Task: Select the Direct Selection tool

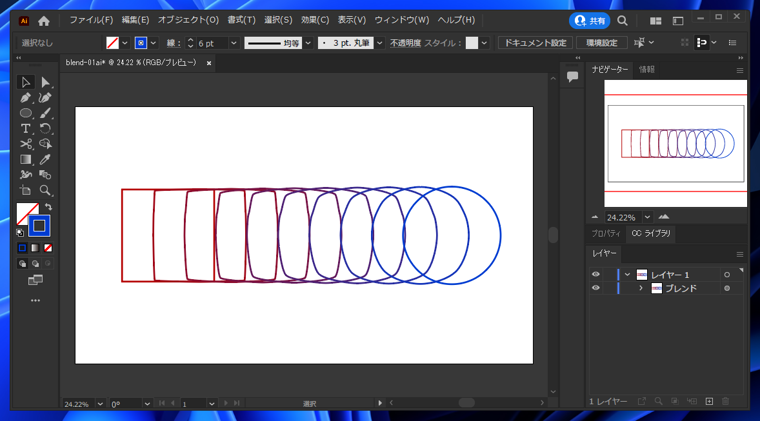Action: pyautogui.click(x=45, y=82)
